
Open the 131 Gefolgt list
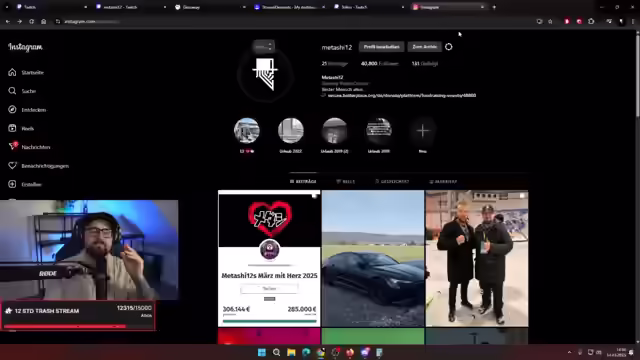425,64
